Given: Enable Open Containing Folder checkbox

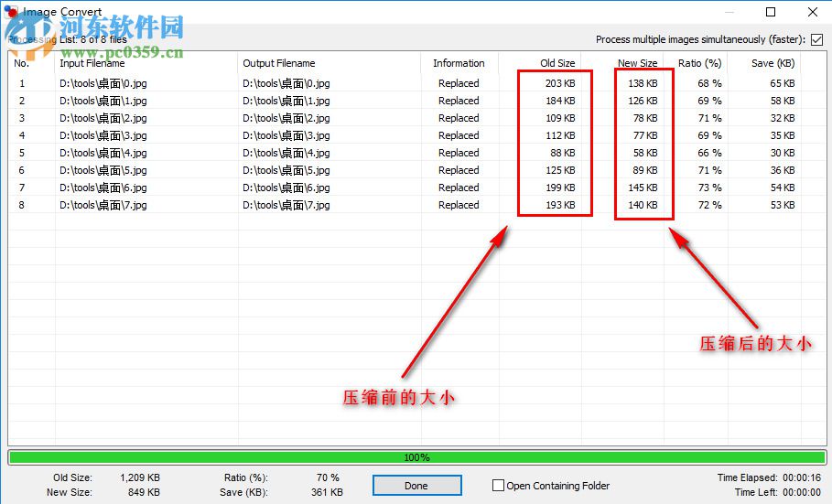Looking at the screenshot, I should [498, 486].
